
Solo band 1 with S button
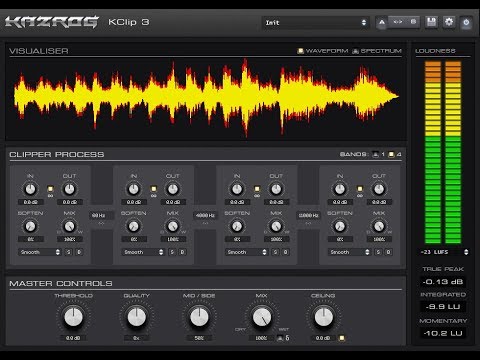point(69,252)
